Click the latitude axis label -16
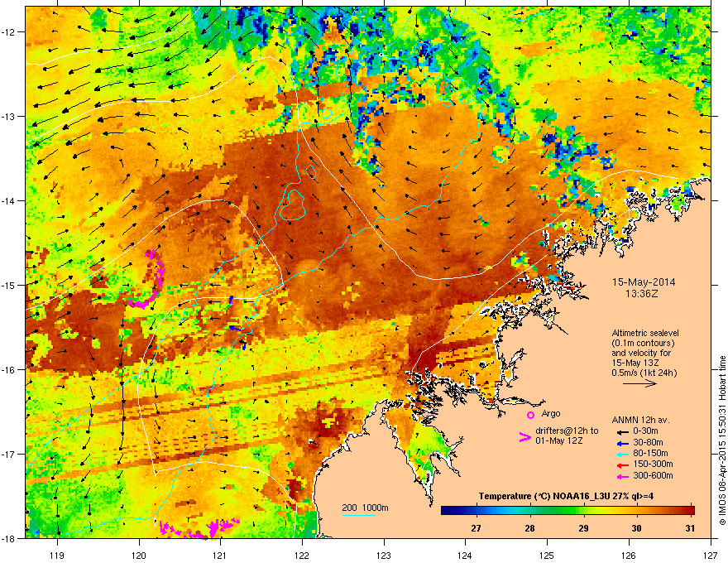728x563 pixels. 9,369
